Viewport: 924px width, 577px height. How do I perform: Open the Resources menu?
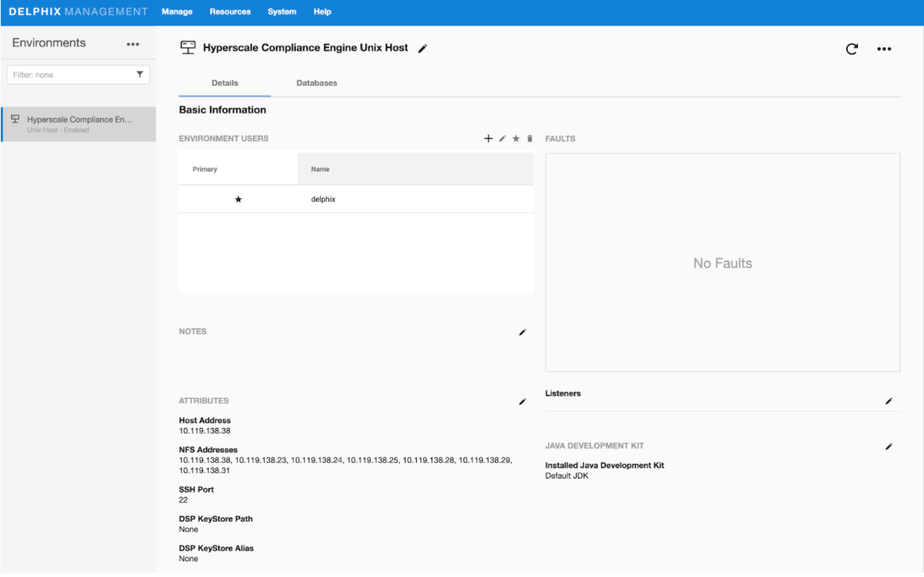click(x=230, y=12)
